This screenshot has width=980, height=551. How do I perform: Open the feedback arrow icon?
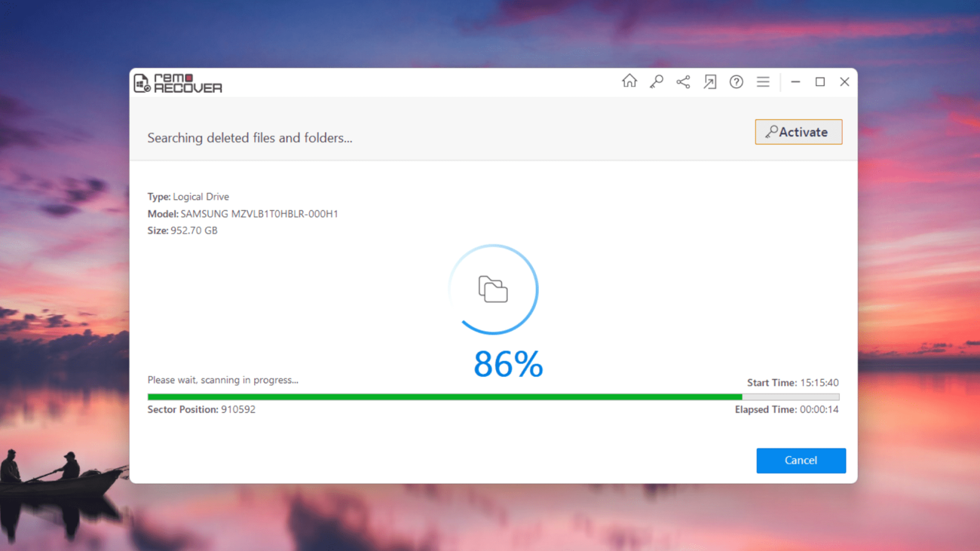pyautogui.click(x=709, y=81)
